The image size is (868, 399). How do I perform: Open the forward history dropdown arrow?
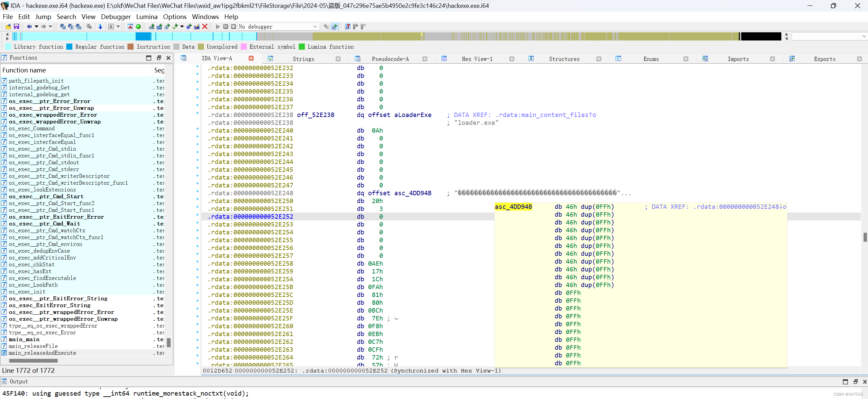(x=51, y=27)
